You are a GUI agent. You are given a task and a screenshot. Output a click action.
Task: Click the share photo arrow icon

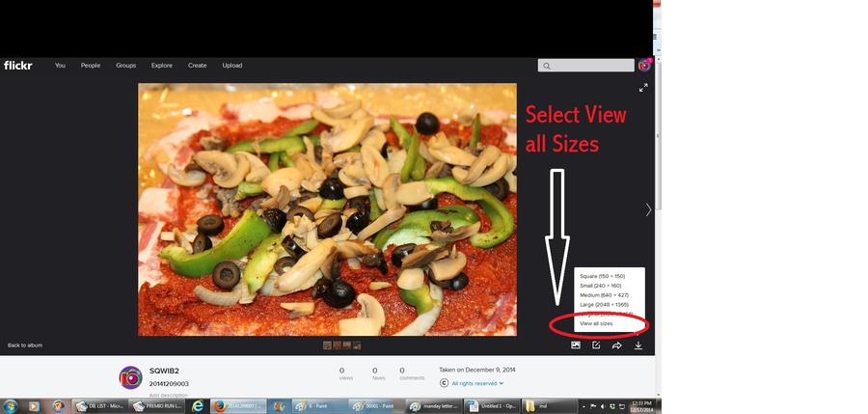[x=617, y=345]
